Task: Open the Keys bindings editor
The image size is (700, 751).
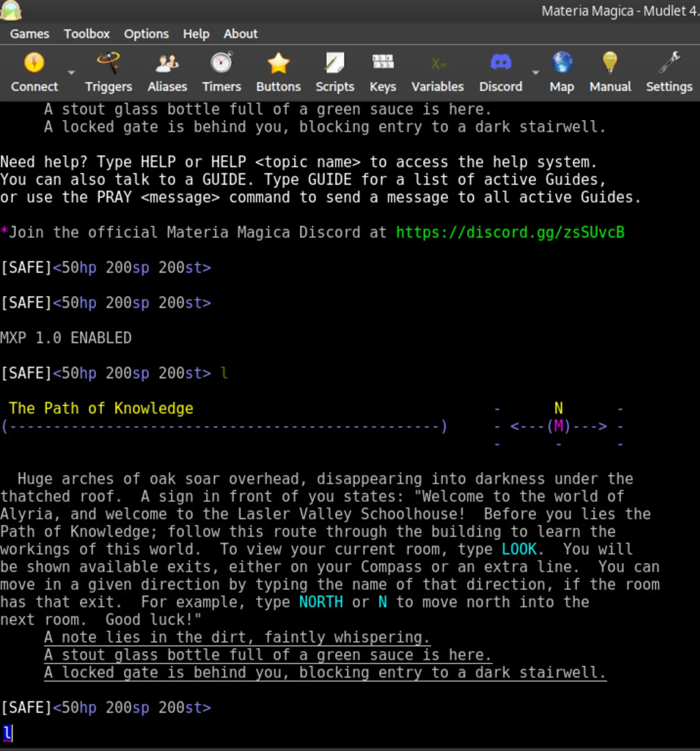Action: 383,72
